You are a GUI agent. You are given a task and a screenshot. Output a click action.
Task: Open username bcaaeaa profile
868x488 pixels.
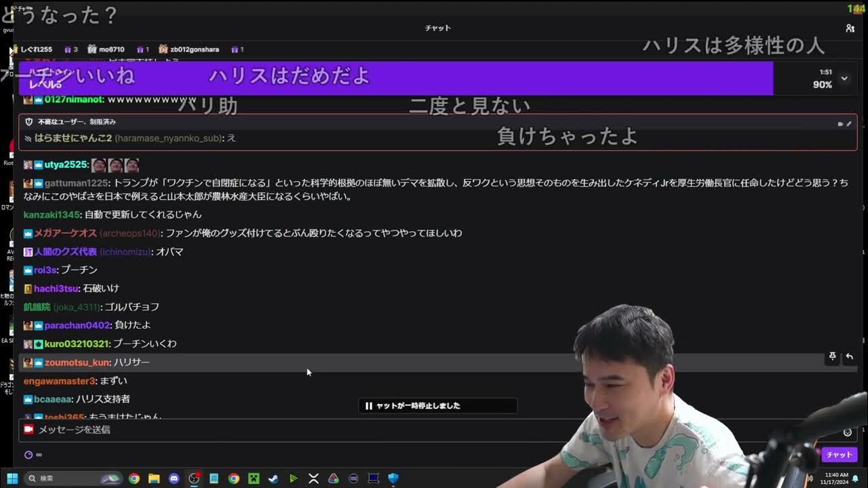pyautogui.click(x=53, y=400)
